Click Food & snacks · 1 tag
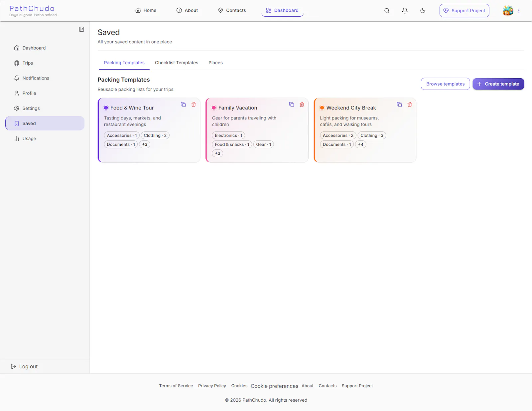This screenshot has width=532, height=411. coord(232,144)
